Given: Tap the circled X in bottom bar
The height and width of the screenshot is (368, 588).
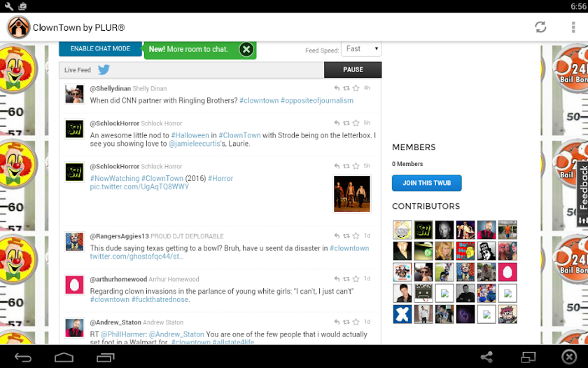Looking at the screenshot, I should click(x=569, y=357).
